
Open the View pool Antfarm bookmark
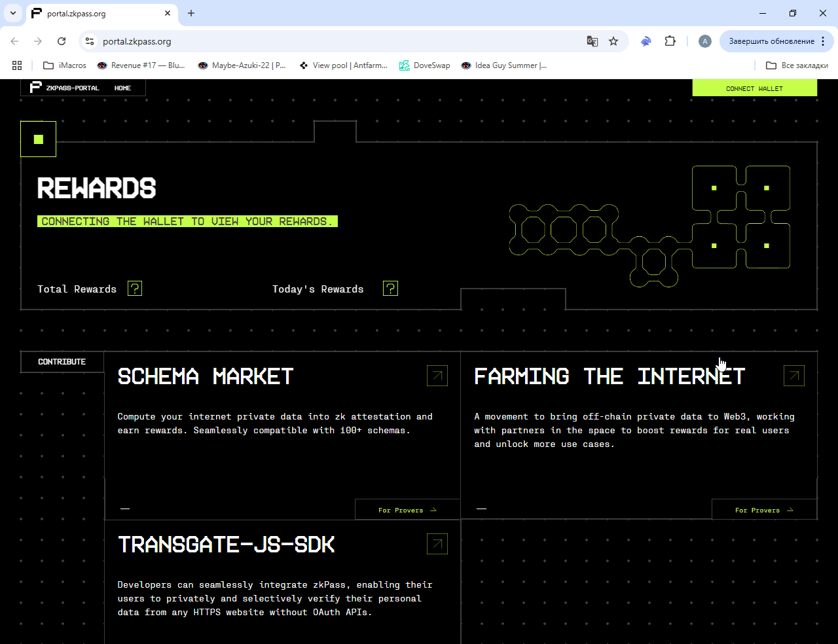(x=343, y=65)
